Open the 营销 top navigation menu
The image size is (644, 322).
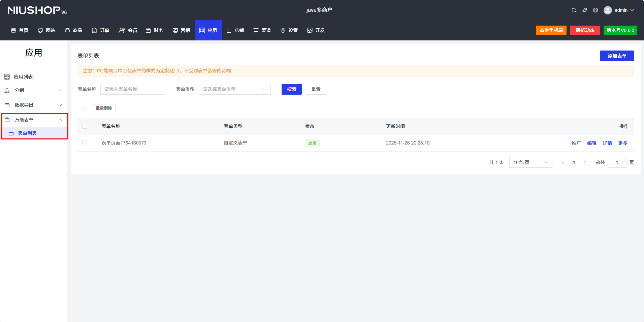[181, 30]
